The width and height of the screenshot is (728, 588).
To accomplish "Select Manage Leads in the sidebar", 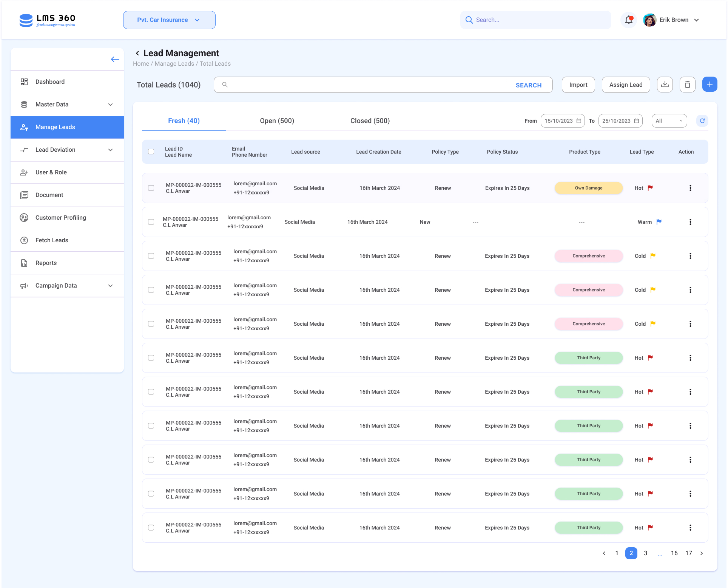I will tap(67, 127).
